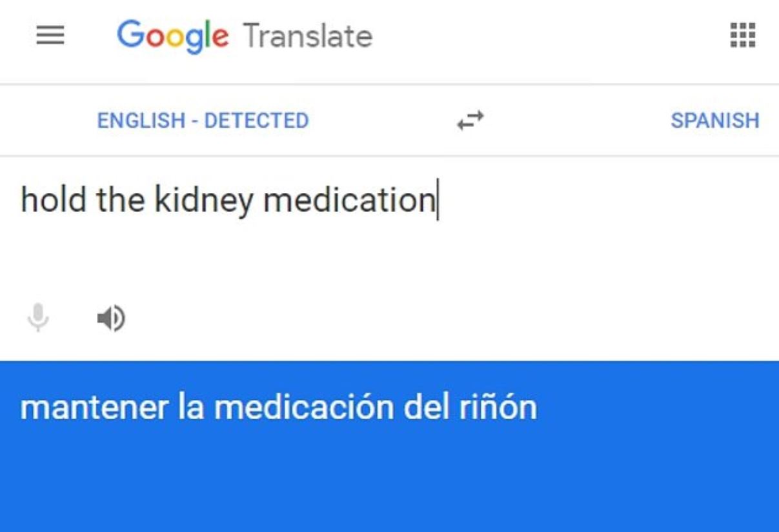Select the ENGLISH - DETECTED source language
The height and width of the screenshot is (532, 779).
click(x=203, y=121)
